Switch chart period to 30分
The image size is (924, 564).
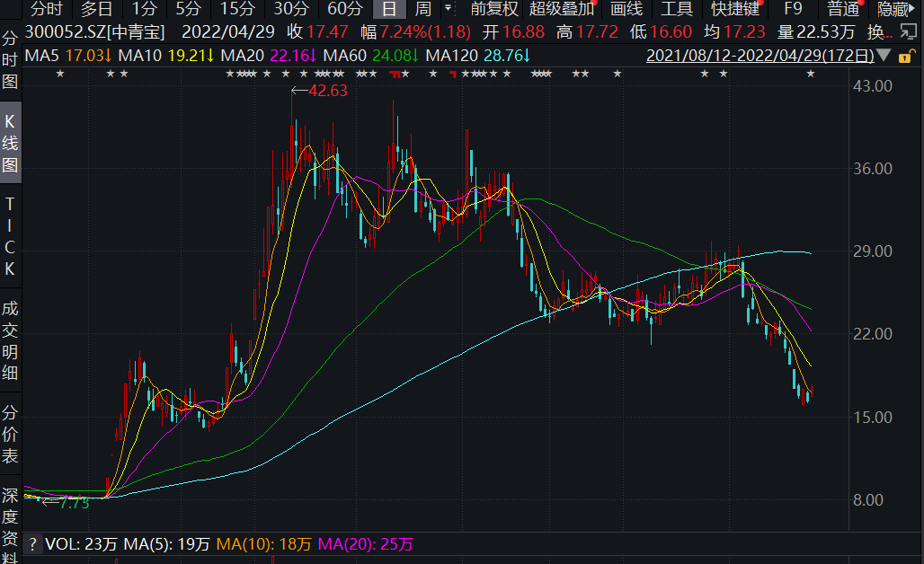pos(291,9)
